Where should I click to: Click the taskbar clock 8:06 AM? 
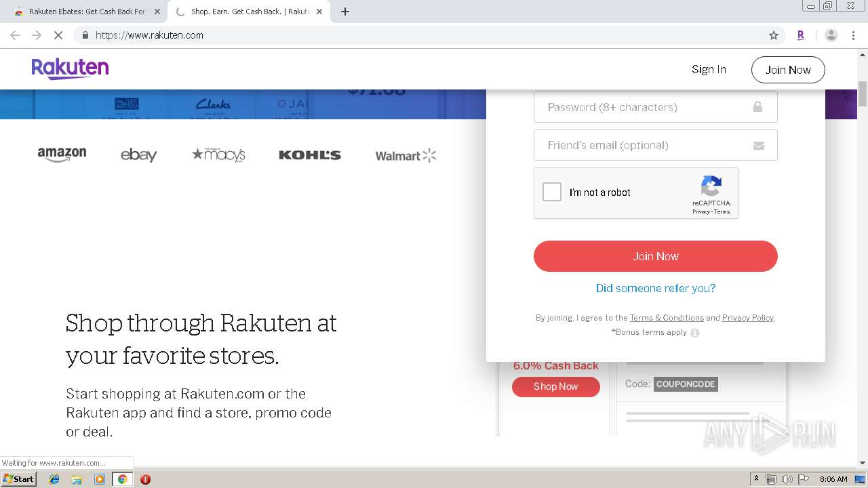tap(833, 479)
